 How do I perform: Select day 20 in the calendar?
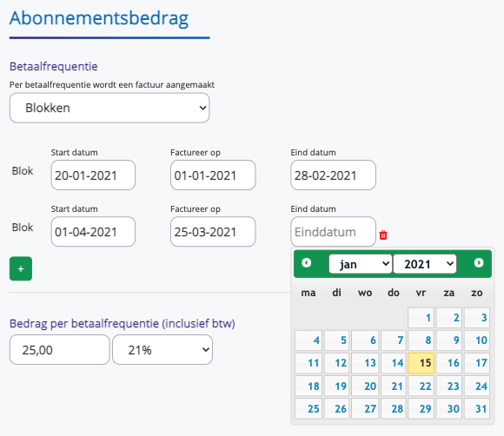tap(365, 386)
